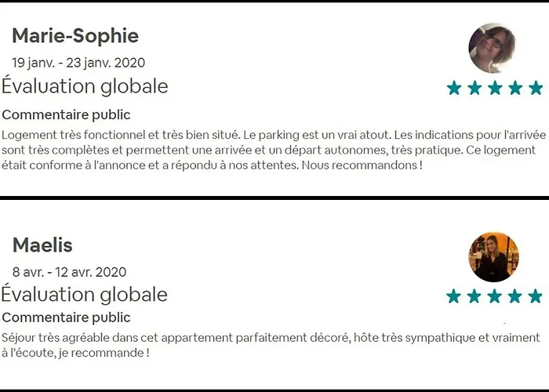Click the stay dates 19 janv. - 23 janv. 2020

78,63
